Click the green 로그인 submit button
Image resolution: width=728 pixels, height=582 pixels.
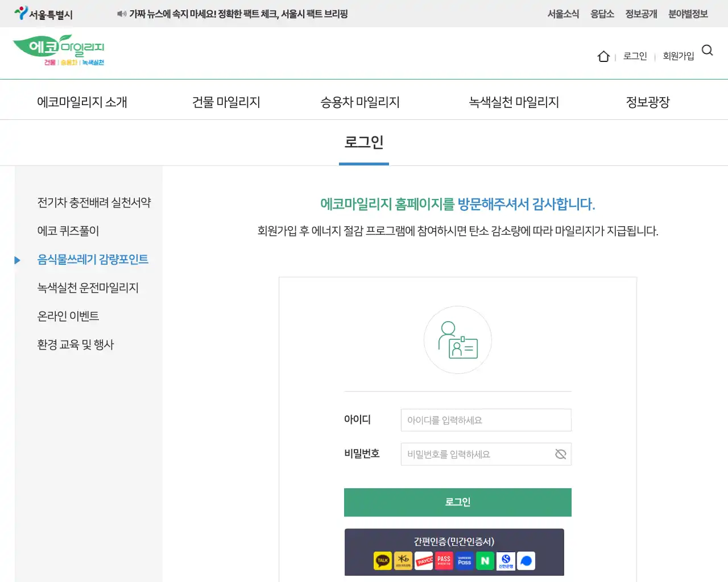(x=458, y=502)
